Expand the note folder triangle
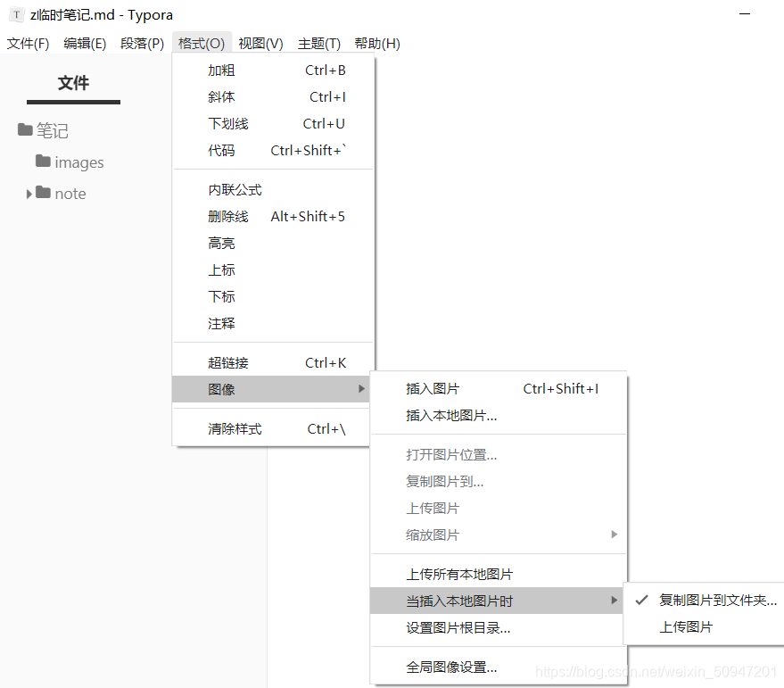 (29, 195)
